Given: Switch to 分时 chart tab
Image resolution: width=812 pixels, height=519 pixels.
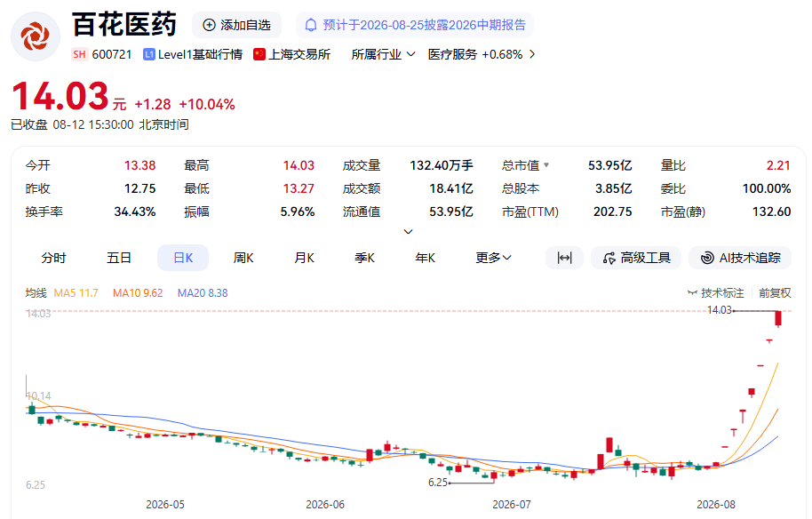Looking at the screenshot, I should [x=54, y=258].
